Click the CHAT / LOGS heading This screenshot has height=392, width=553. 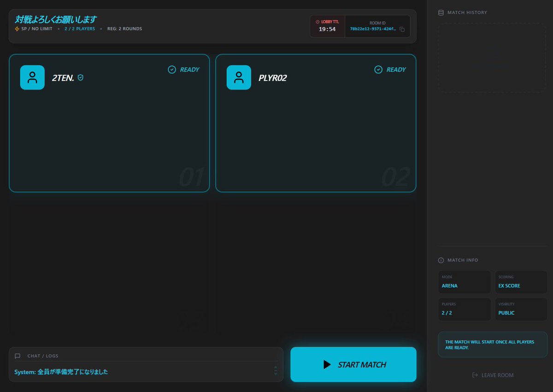tap(43, 356)
